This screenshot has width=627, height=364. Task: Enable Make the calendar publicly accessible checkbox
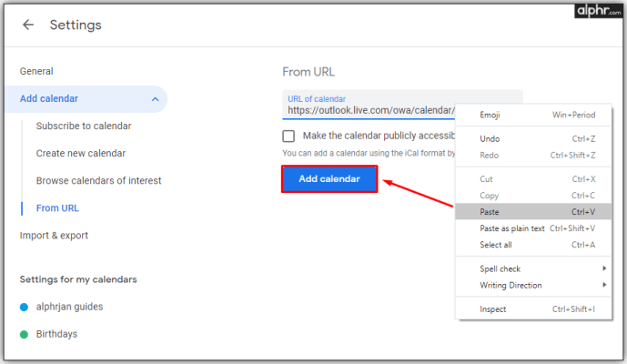(x=288, y=136)
